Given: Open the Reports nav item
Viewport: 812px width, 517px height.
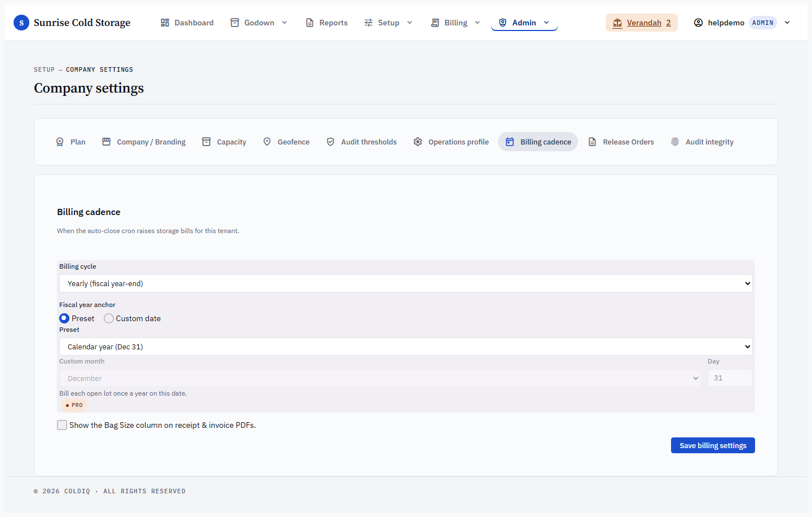Looking at the screenshot, I should tap(326, 23).
